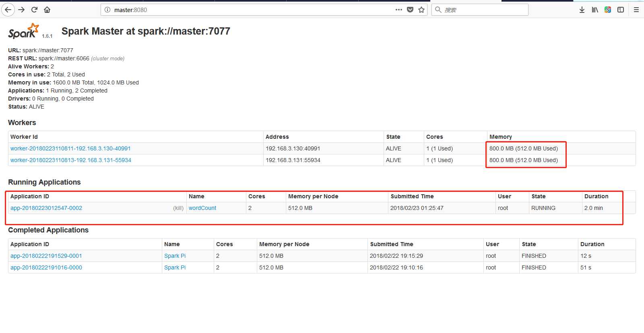644x333 pixels.
Task: Click Application ID header in Running Applications
Action: 30,196
